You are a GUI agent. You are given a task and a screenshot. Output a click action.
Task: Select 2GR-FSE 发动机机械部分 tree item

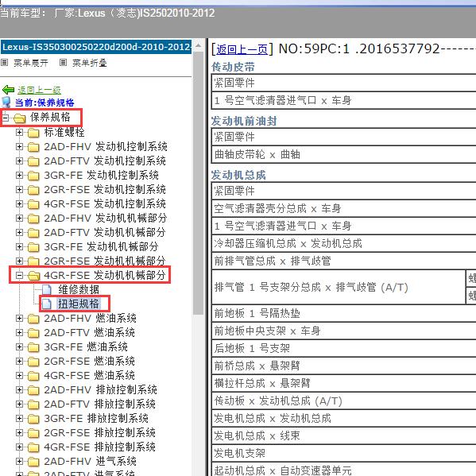click(x=105, y=261)
